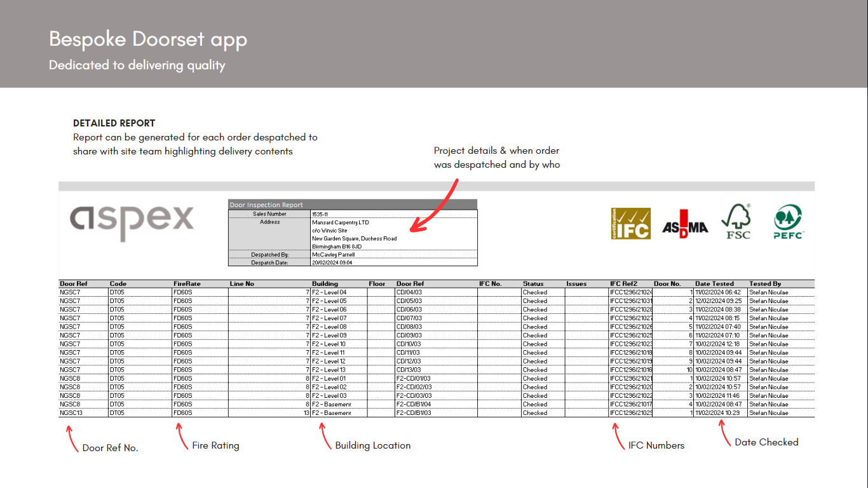Image resolution: width=868 pixels, height=488 pixels.
Task: Click the address line Mansard Carpentry LTD
Action: [x=341, y=222]
